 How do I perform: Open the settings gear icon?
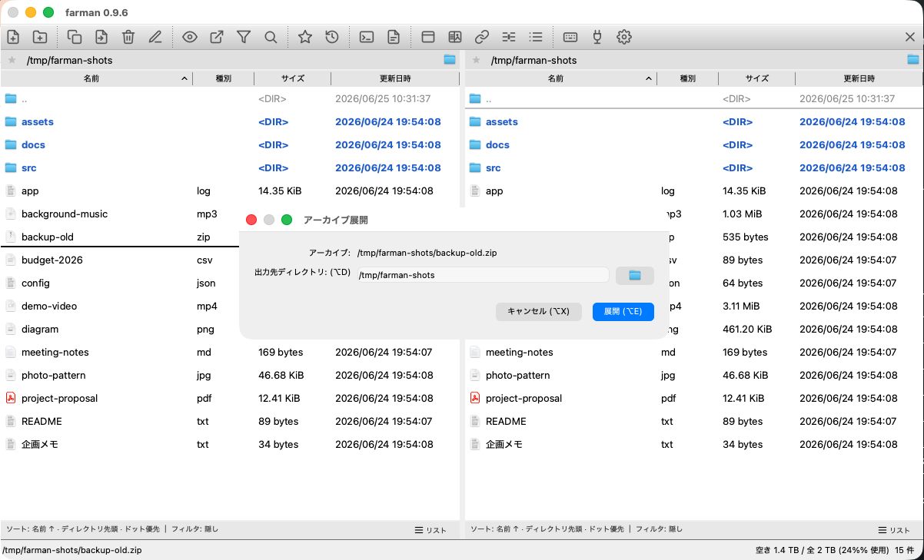(624, 37)
